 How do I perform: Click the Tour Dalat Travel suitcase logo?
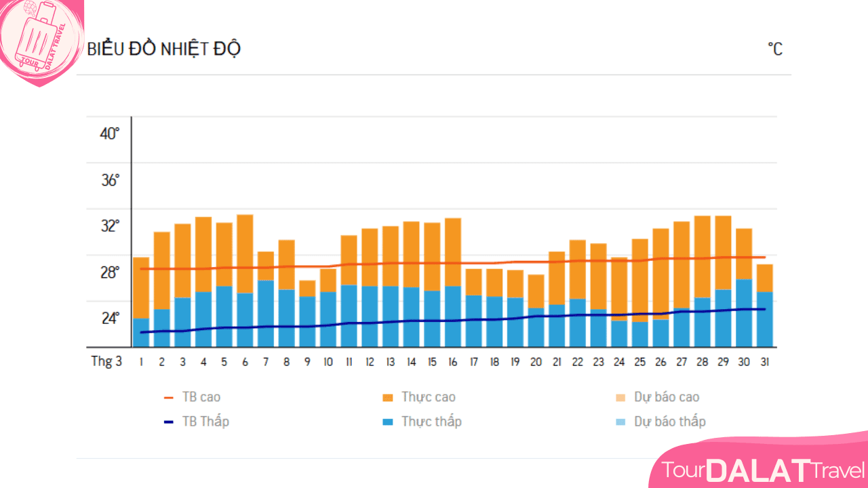click(41, 41)
